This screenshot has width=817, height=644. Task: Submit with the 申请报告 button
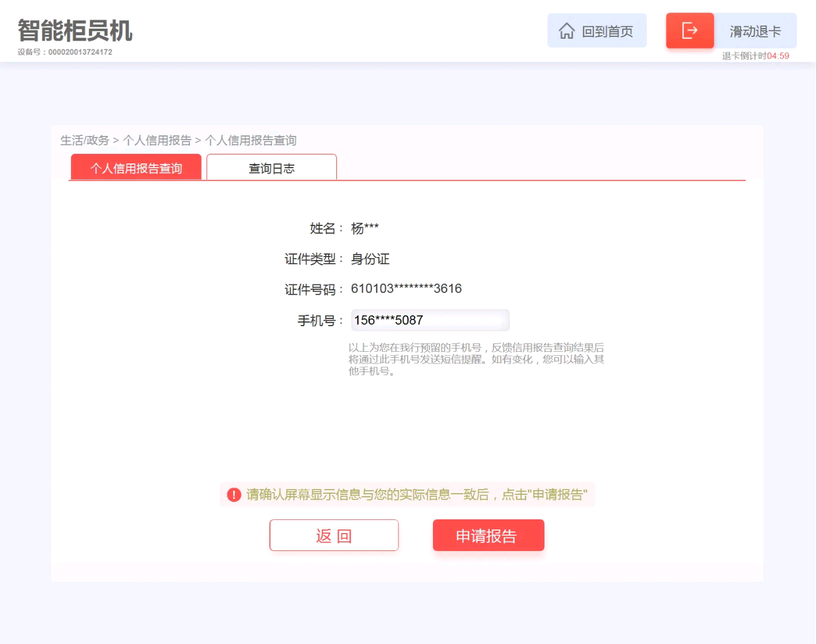tap(488, 535)
